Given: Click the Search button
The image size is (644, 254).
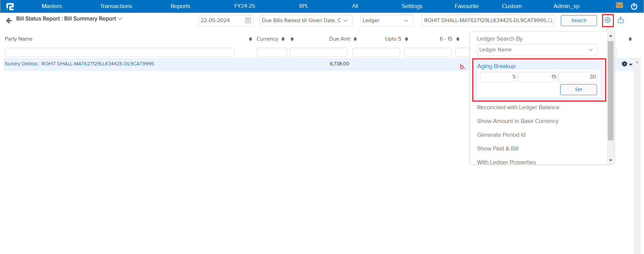Looking at the screenshot, I should click(579, 20).
